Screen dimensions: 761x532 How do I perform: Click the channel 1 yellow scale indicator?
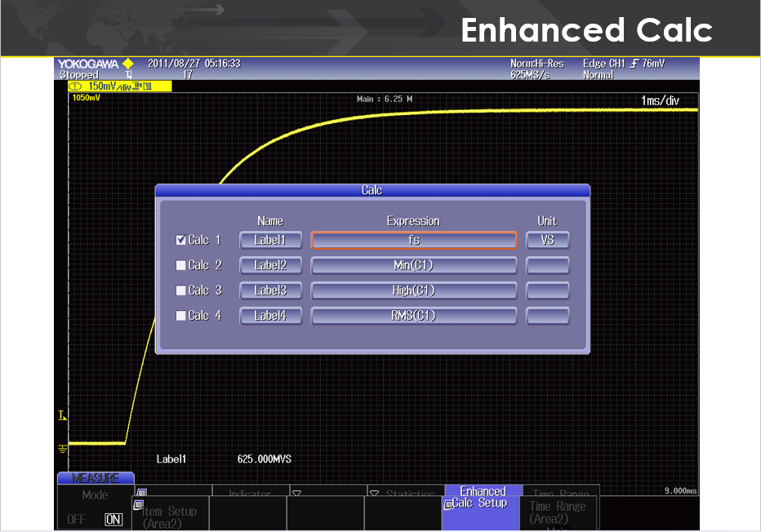pos(114,86)
